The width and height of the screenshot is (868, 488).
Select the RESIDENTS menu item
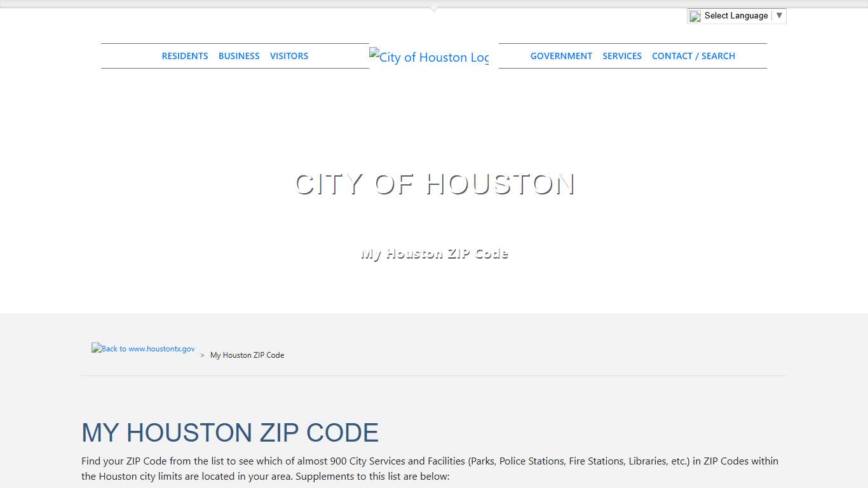coord(185,56)
